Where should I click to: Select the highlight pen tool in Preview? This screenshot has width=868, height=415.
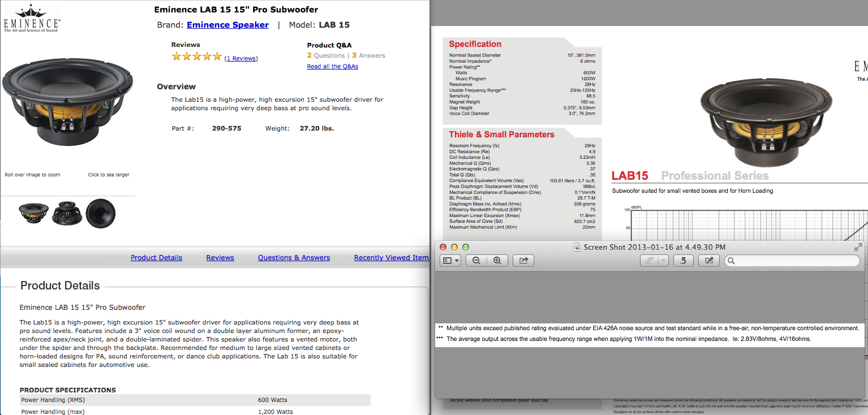click(649, 261)
